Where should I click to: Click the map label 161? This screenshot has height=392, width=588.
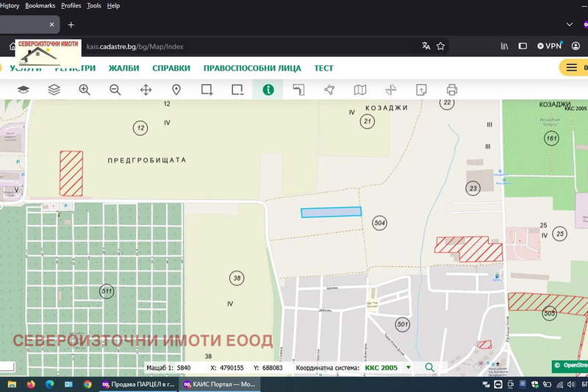pos(551,138)
